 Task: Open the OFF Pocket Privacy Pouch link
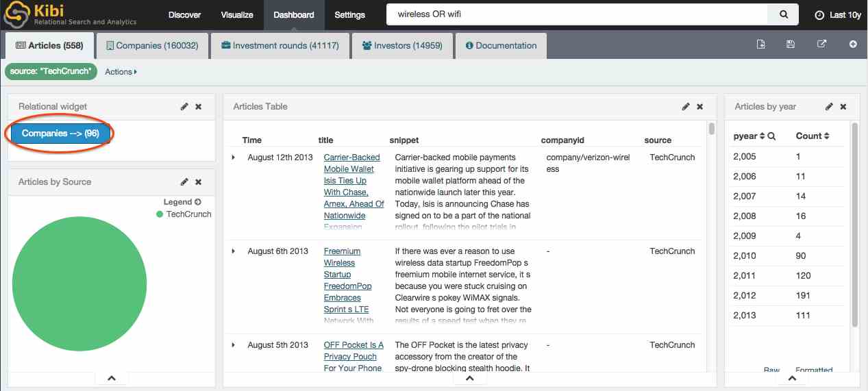tap(354, 356)
